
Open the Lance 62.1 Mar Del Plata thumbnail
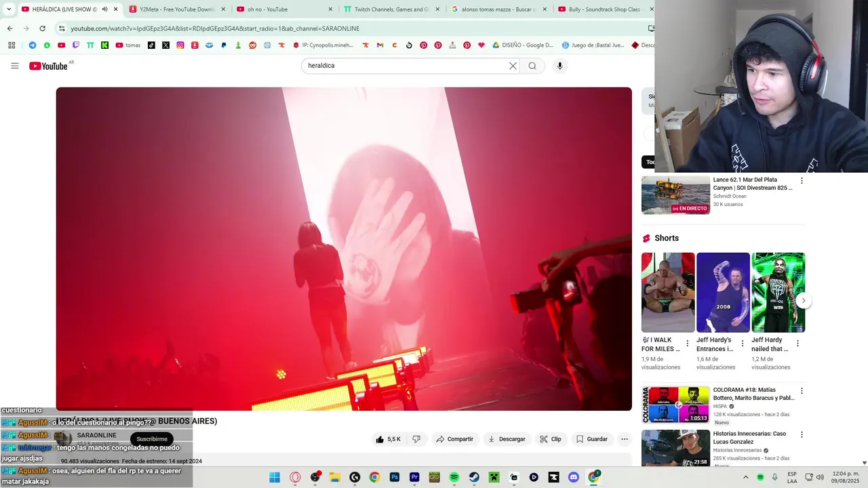(x=675, y=195)
